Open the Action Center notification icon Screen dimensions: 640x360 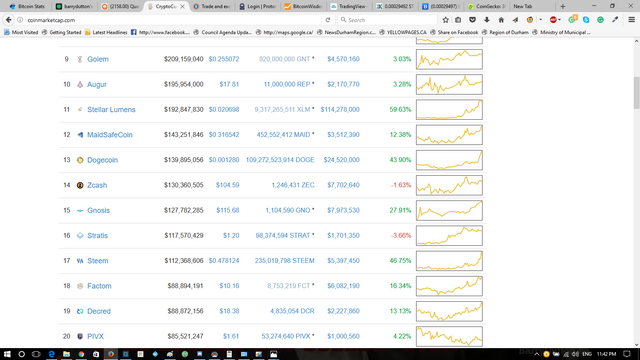[x=627, y=354]
